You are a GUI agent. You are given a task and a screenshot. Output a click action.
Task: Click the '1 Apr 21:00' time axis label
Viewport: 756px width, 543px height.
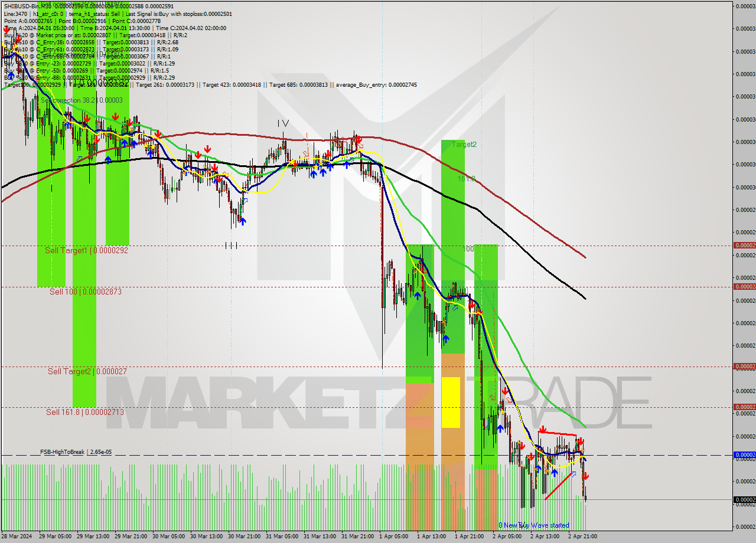pos(469,536)
